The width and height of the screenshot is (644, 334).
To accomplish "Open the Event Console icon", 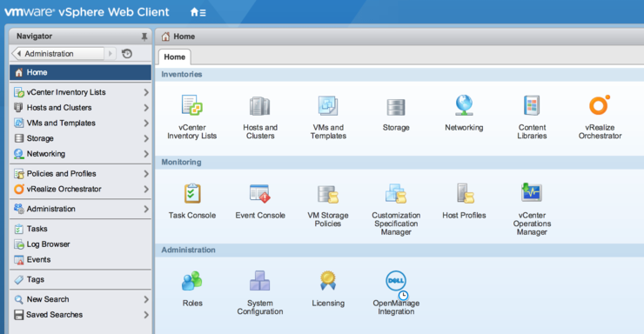I will click(259, 193).
